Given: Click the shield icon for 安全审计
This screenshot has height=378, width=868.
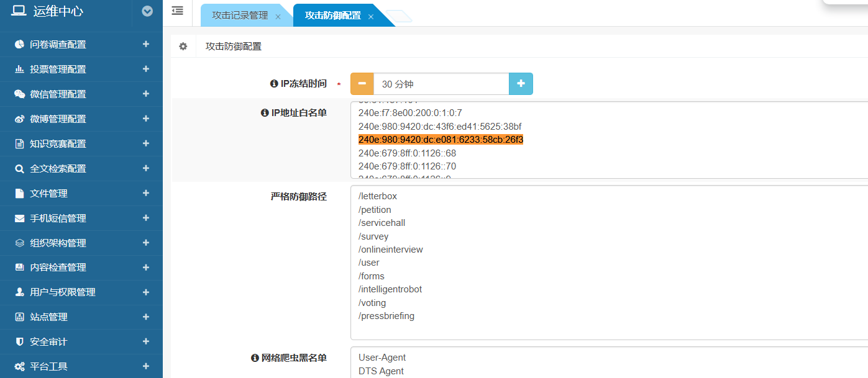Looking at the screenshot, I should click(x=19, y=342).
